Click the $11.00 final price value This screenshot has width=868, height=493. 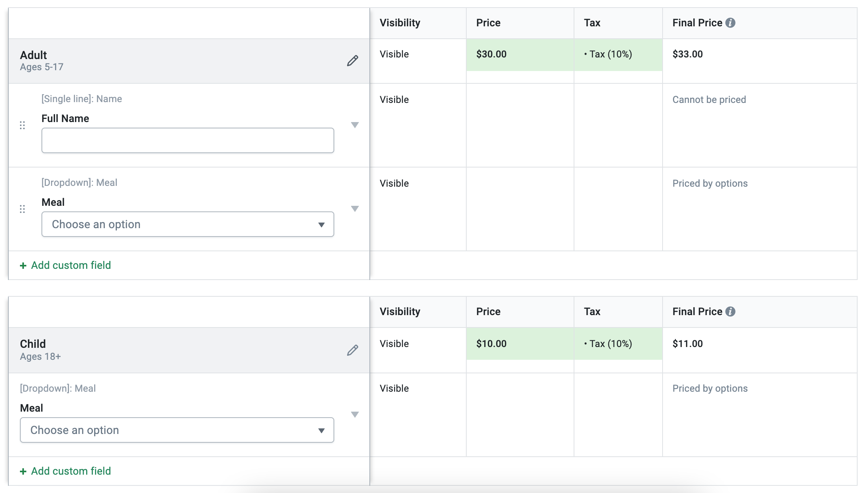[x=688, y=344]
